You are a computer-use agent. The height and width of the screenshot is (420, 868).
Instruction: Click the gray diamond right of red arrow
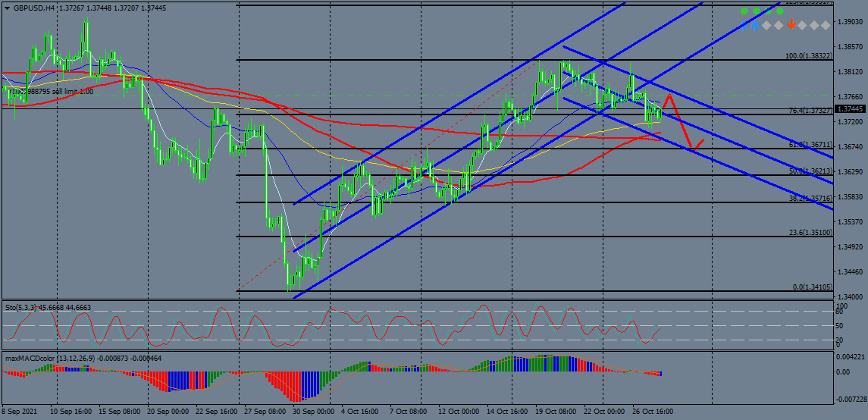pos(803,25)
